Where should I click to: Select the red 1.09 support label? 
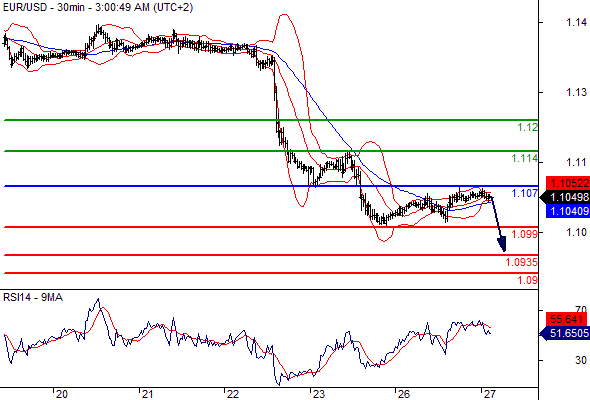pos(528,280)
